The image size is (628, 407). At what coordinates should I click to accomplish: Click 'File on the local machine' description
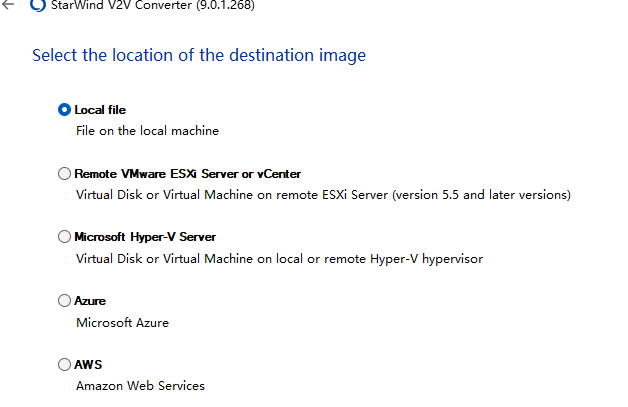[147, 131]
